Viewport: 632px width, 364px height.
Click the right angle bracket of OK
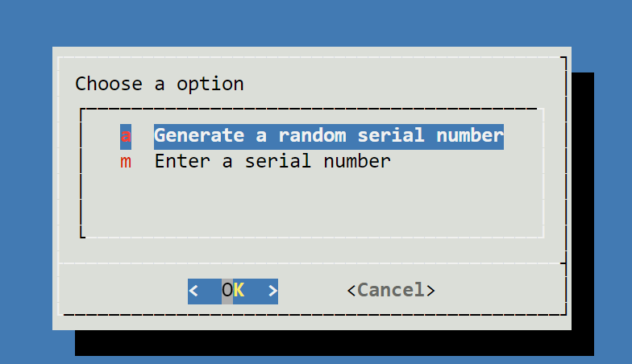272,291
